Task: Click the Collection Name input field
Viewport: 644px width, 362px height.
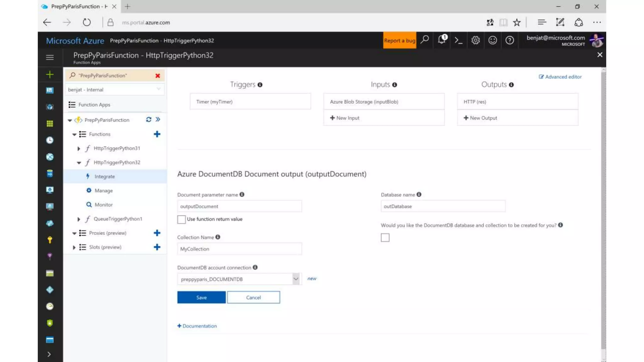Action: tap(239, 249)
